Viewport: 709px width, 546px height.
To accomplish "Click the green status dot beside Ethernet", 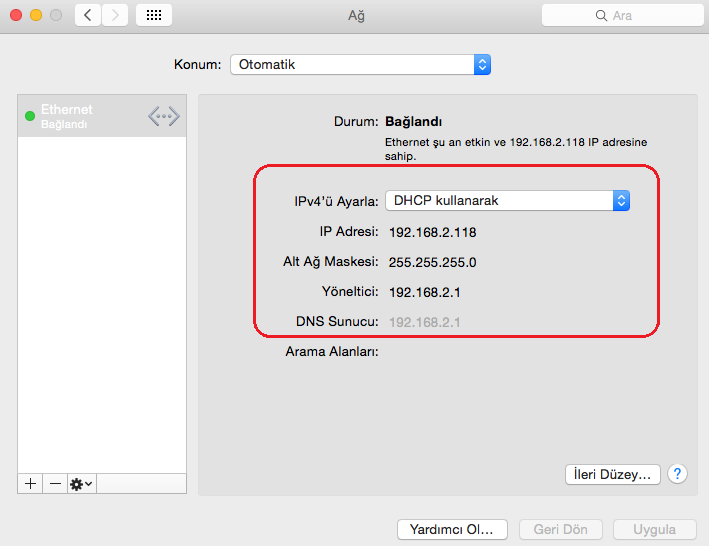I will pyautogui.click(x=30, y=116).
